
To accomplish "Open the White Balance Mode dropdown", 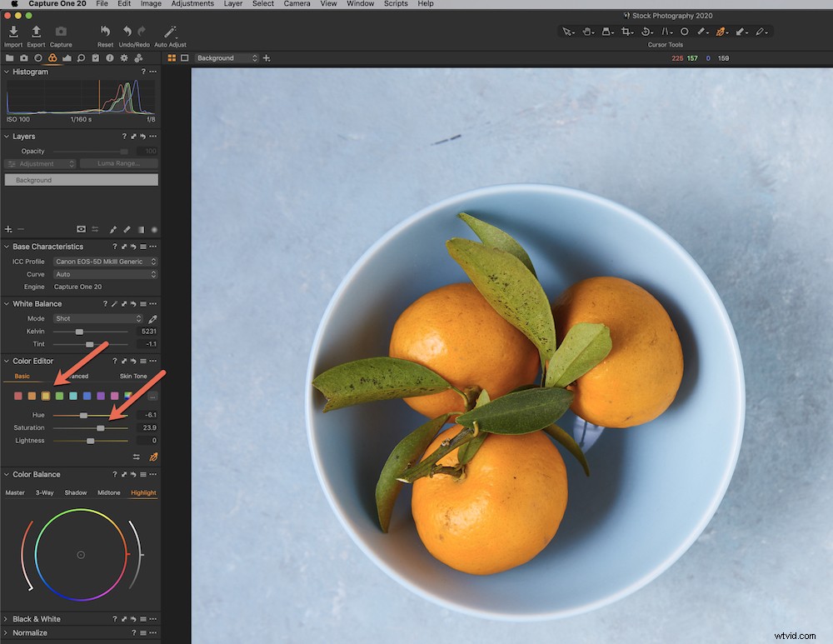I will (97, 317).
